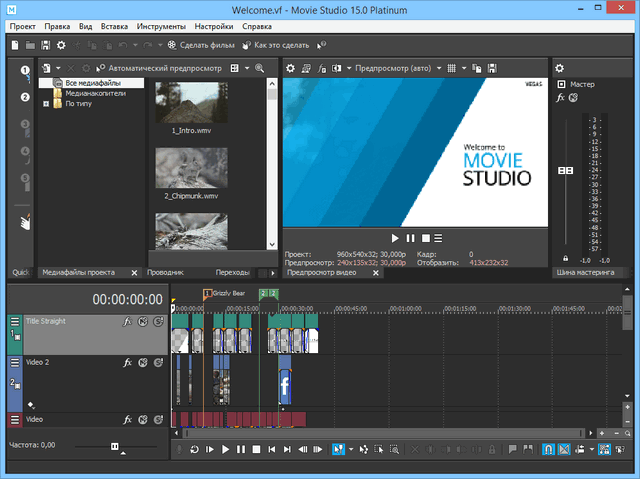Play video in the preview window
This screenshot has height=479, width=640.
tap(395, 238)
